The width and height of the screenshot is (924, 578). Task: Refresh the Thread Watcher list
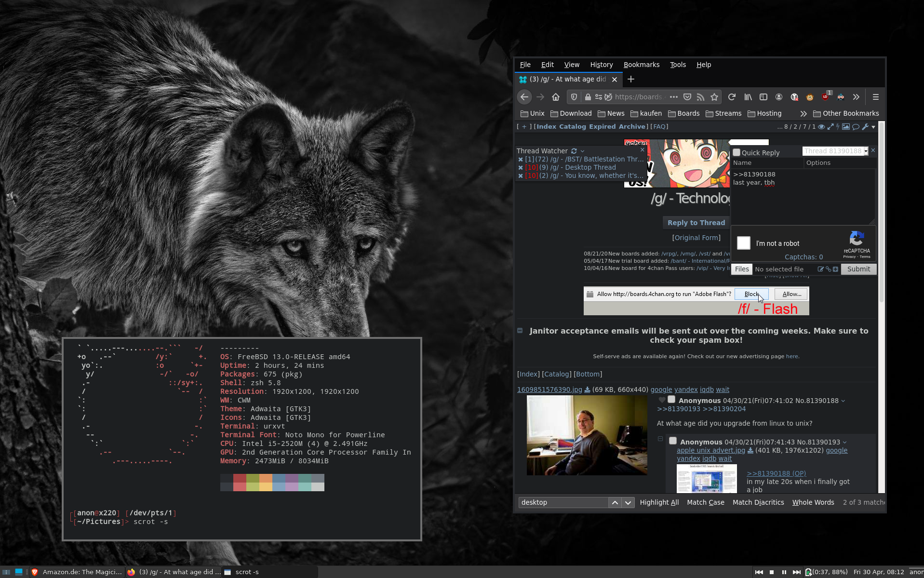tap(574, 151)
